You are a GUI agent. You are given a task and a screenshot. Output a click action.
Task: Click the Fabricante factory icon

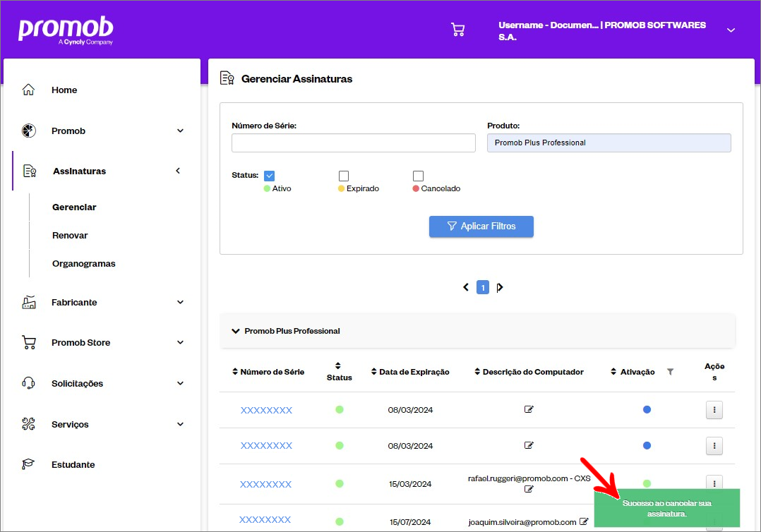tap(29, 302)
